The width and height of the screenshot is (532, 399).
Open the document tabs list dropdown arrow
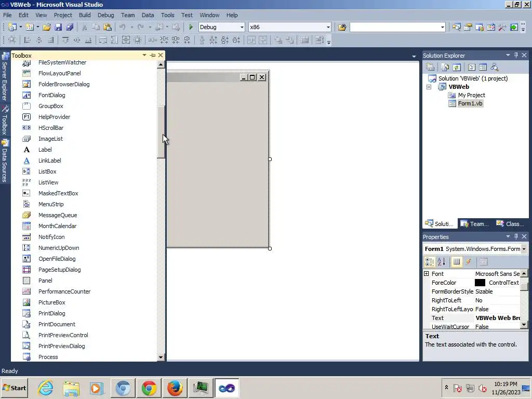coord(414,56)
